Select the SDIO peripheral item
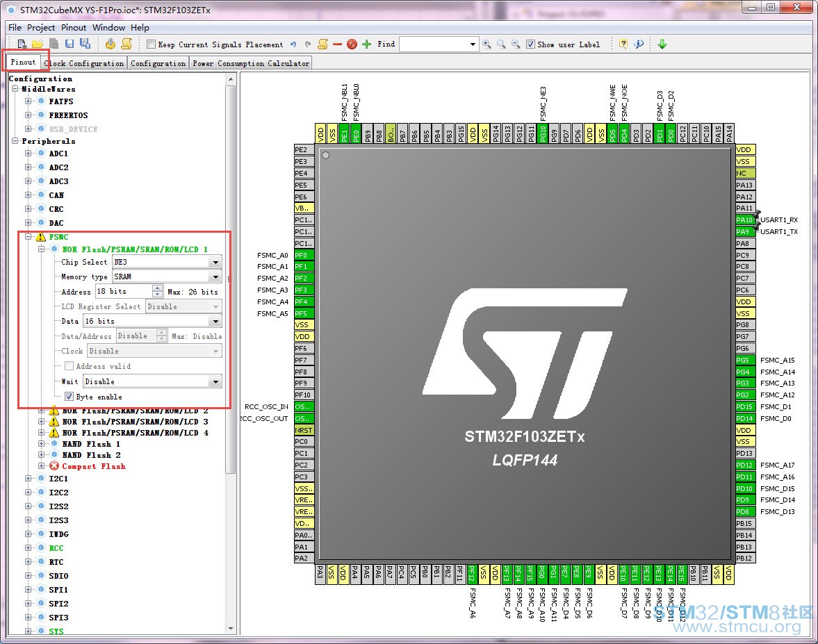This screenshot has width=818, height=644. coord(58,576)
